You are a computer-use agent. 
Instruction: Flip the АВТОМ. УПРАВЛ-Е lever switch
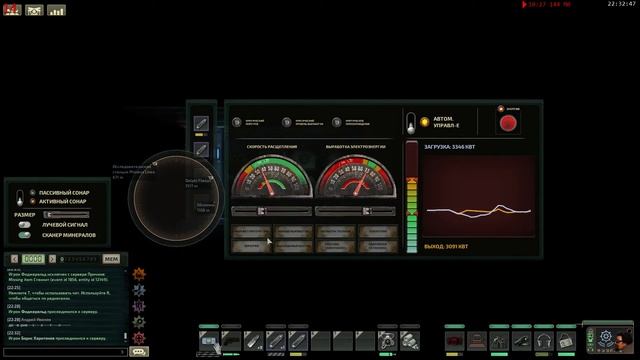tap(411, 123)
